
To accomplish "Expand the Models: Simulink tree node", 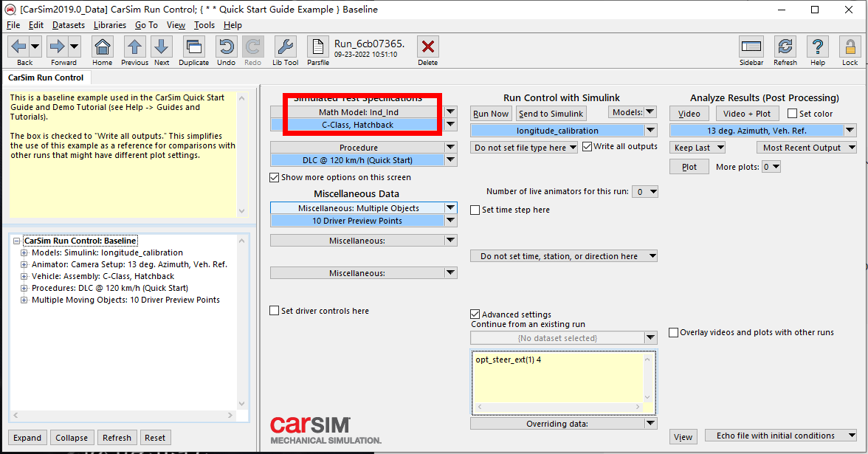I will coord(24,252).
